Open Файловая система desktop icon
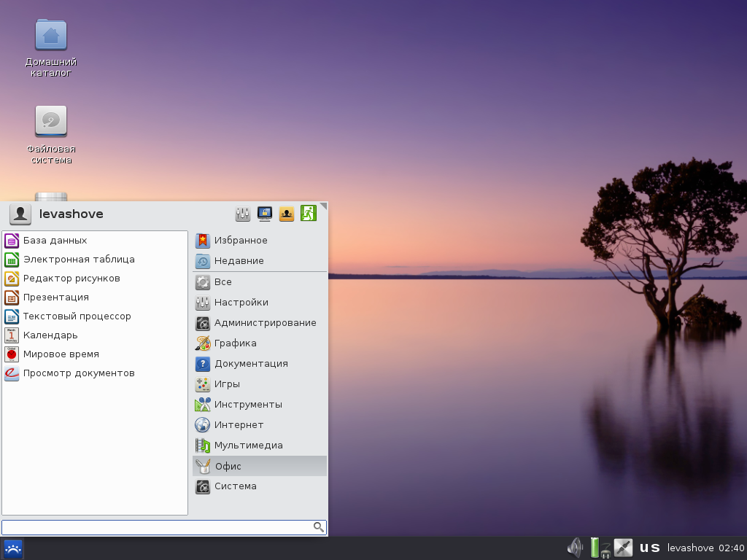 click(x=51, y=135)
